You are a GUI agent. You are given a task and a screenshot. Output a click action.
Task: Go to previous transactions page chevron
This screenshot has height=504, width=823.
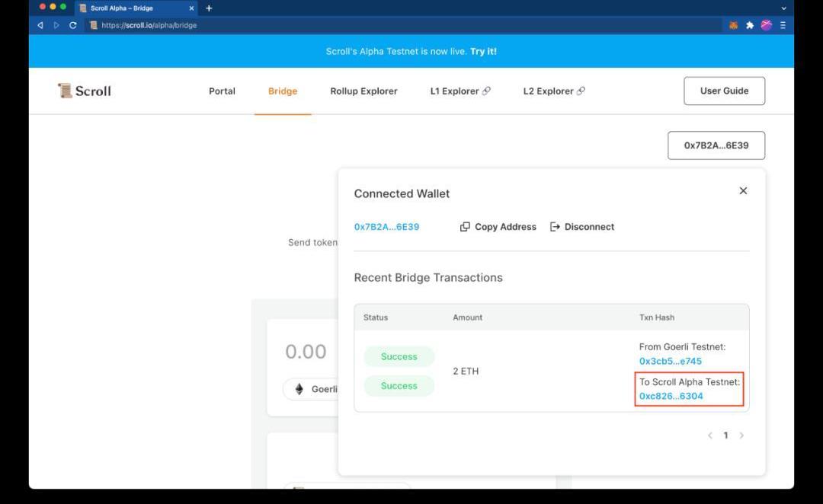coord(710,435)
